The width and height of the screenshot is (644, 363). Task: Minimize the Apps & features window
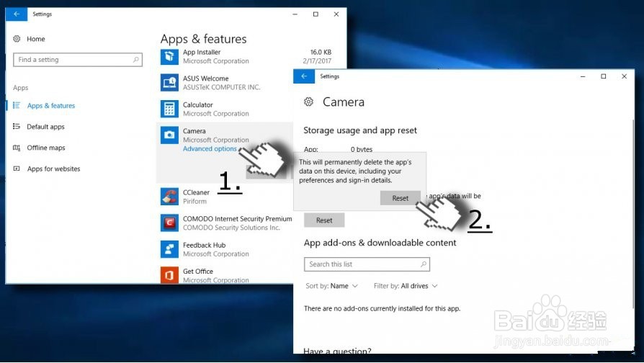(x=295, y=14)
